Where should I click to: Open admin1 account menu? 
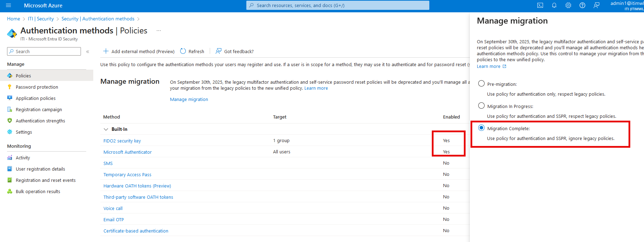tap(627, 6)
